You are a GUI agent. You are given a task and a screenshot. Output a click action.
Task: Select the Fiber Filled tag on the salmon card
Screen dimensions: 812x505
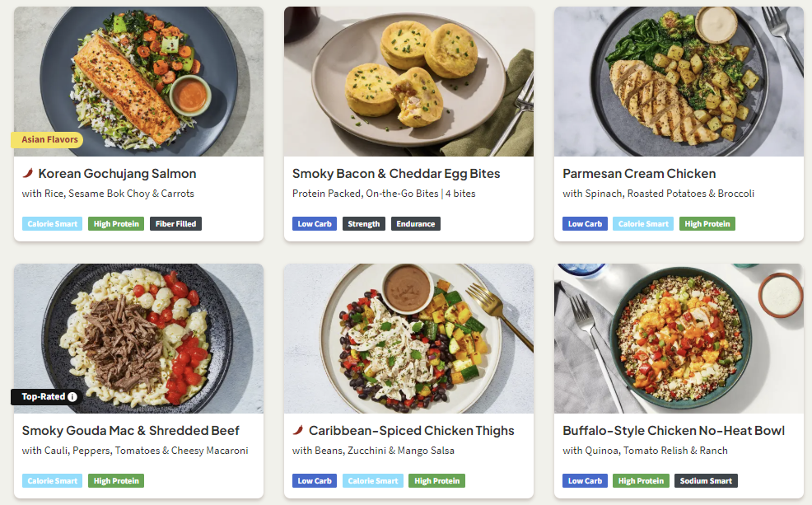175,224
